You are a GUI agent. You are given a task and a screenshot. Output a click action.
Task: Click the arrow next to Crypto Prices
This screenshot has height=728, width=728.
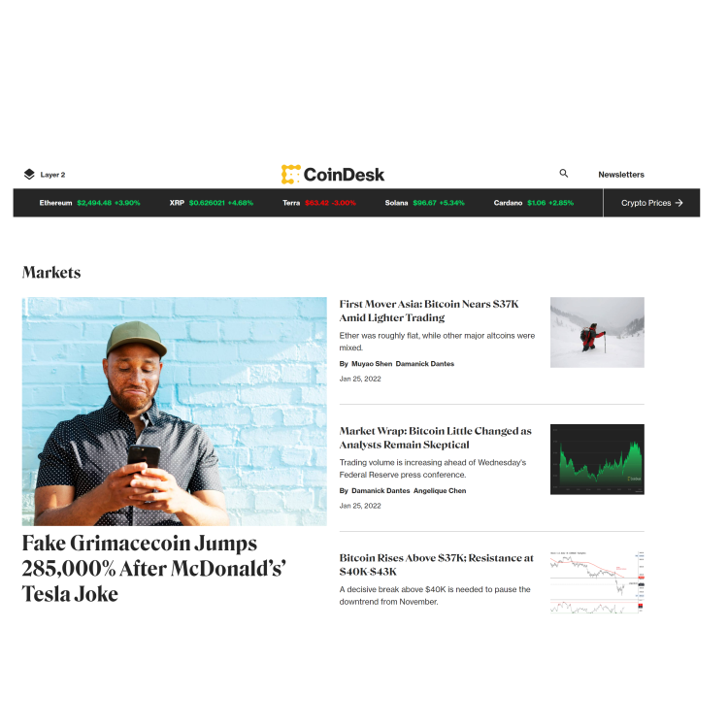point(678,203)
